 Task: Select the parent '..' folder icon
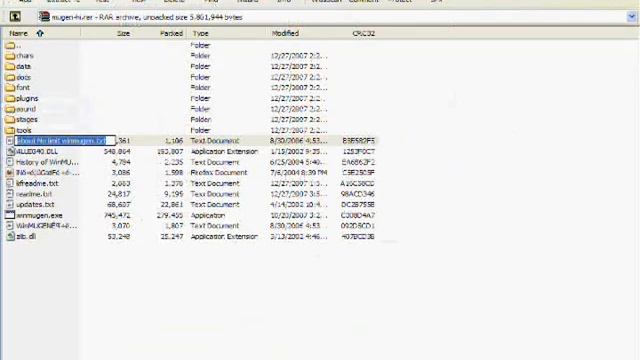[x=10, y=45]
